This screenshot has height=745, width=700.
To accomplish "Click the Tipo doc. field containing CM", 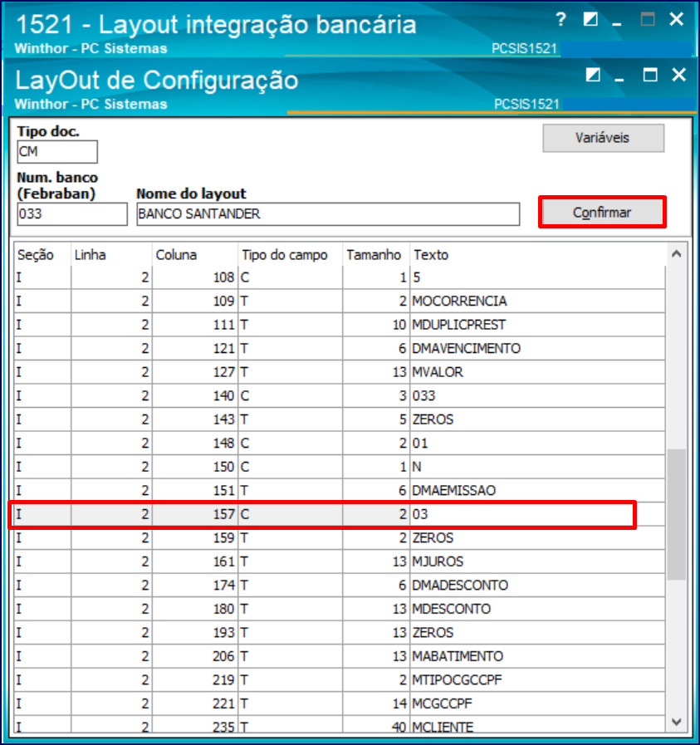I will (57, 151).
